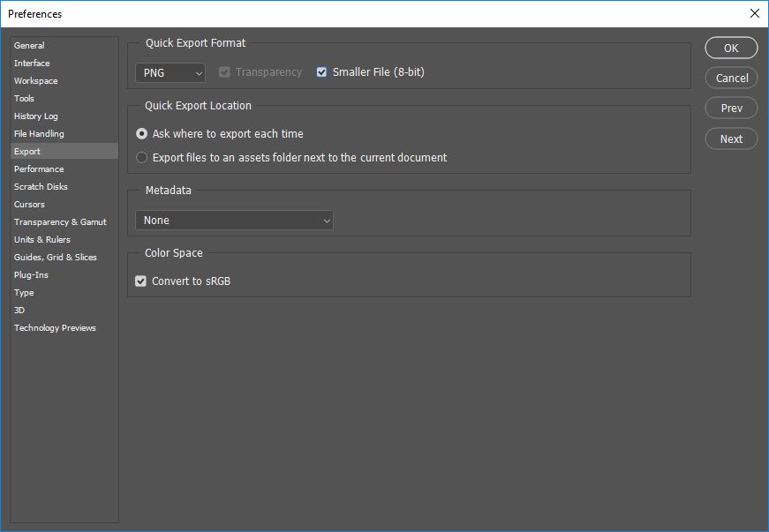
Task: Advance to Next preferences section
Action: tap(731, 139)
